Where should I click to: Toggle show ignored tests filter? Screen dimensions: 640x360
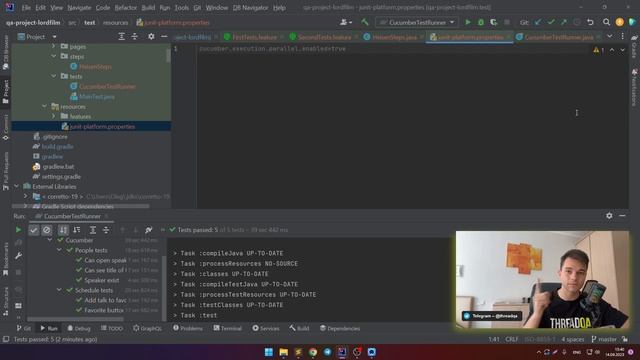tap(47, 230)
